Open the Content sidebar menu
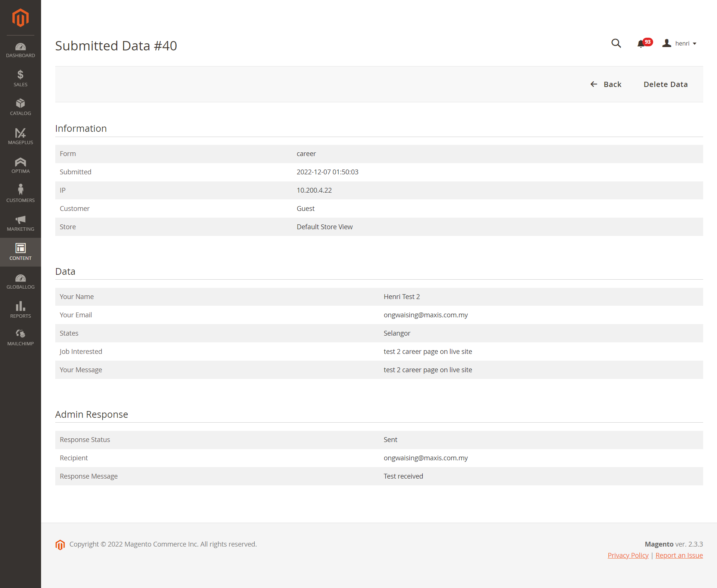This screenshot has height=588, width=717. point(20,252)
